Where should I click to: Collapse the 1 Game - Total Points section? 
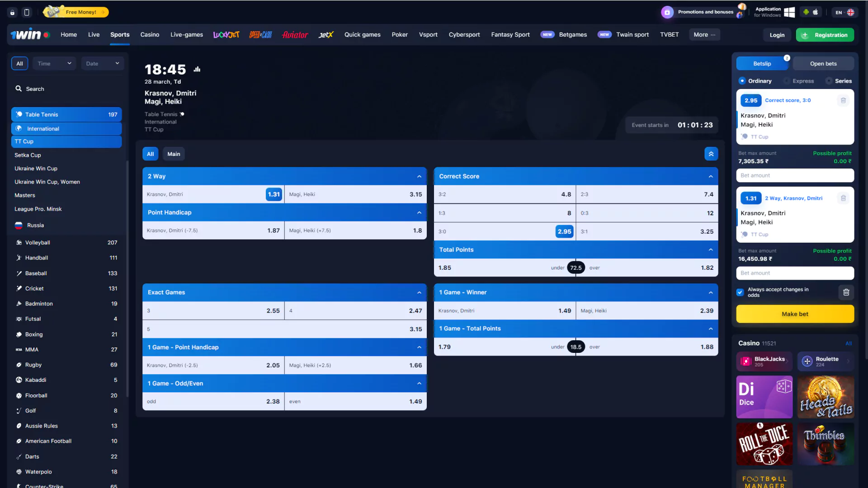coord(711,328)
